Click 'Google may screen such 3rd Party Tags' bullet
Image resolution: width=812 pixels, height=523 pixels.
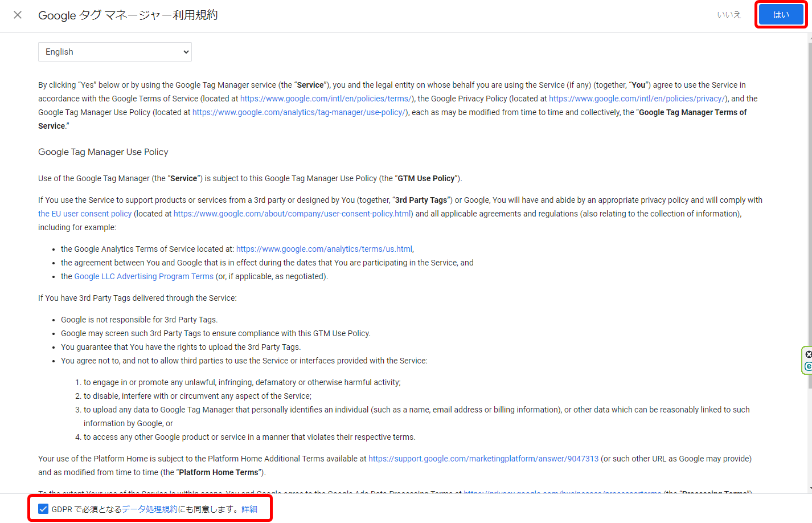(216, 333)
